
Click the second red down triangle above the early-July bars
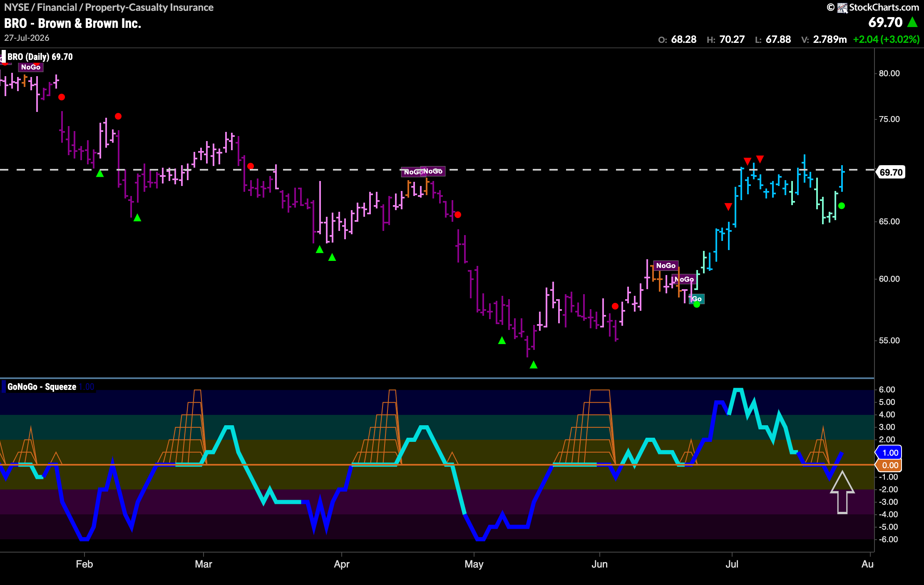[x=760, y=159]
